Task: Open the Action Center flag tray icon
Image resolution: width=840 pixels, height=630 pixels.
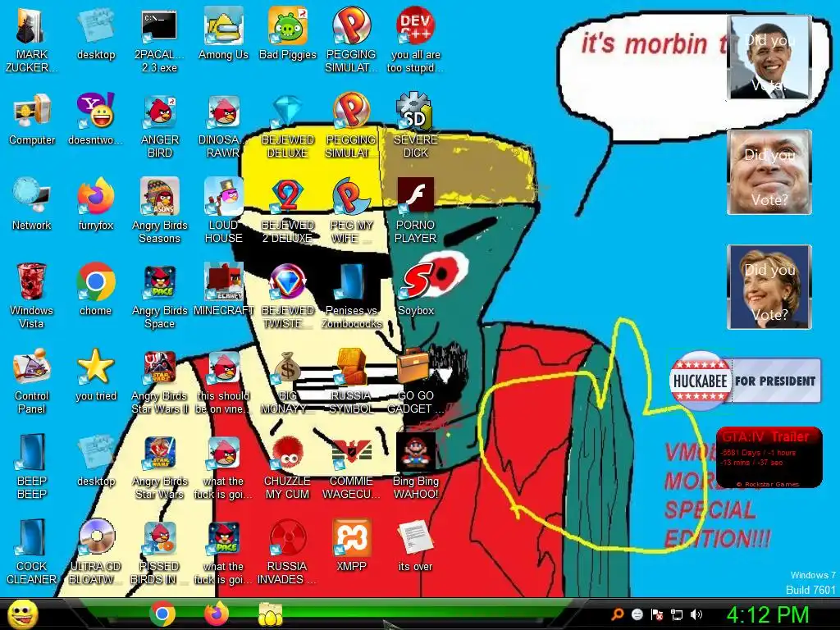Action: [657, 614]
